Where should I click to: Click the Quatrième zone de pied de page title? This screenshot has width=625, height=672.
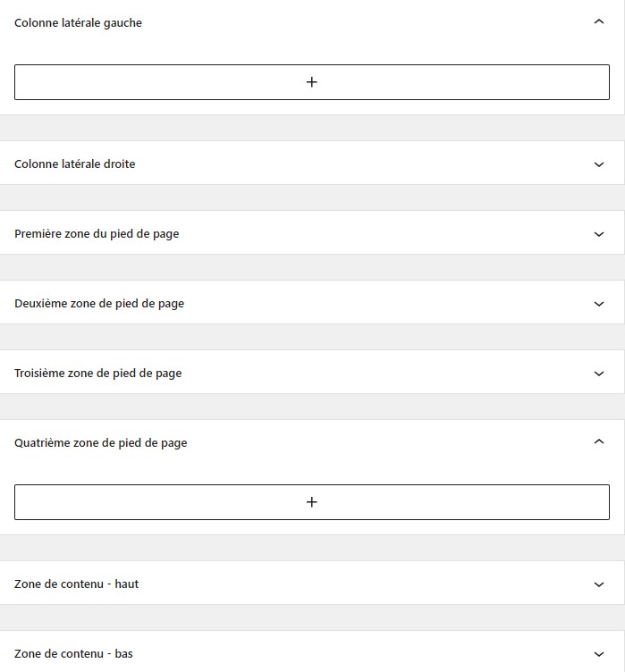pyautogui.click(x=101, y=443)
